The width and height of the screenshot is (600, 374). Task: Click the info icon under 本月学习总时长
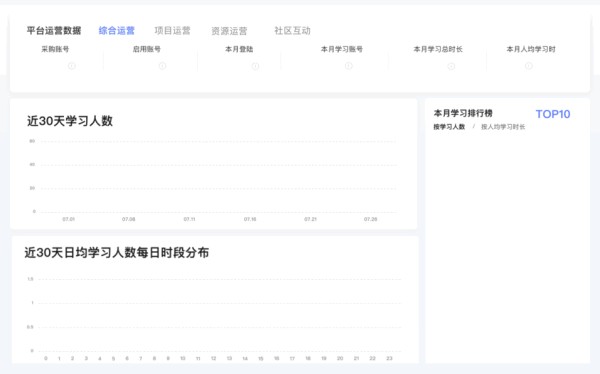pyautogui.click(x=451, y=66)
